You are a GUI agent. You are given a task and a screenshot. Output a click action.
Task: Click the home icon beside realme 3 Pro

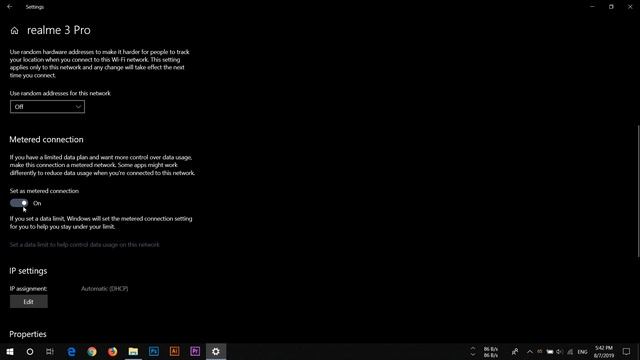(x=14, y=31)
